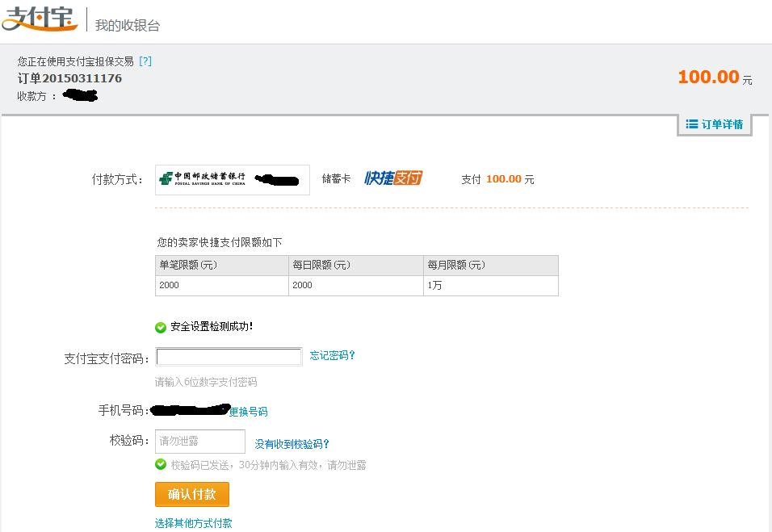Image resolution: width=772 pixels, height=532 pixels.
Task: Open the 订单详情 order details tab
Action: tap(715, 124)
